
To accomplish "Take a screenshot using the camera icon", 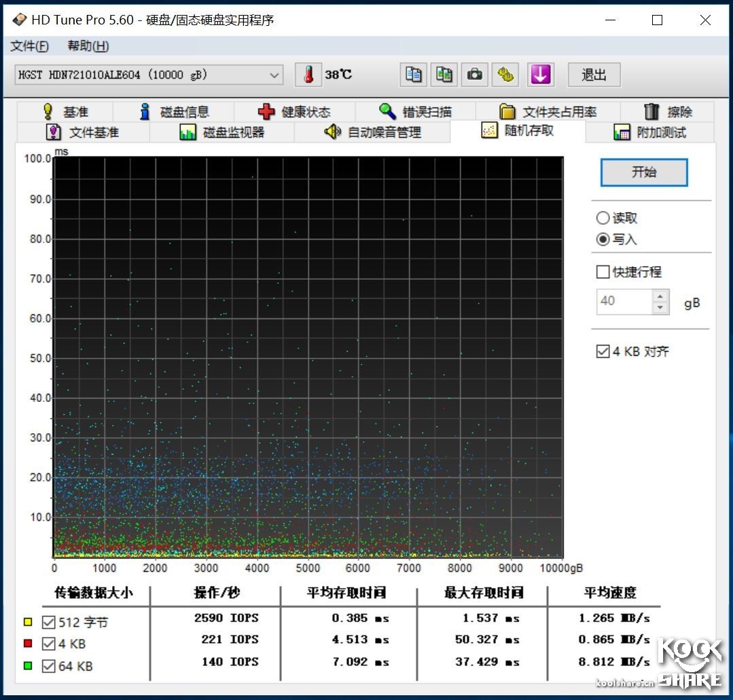I will tap(474, 75).
